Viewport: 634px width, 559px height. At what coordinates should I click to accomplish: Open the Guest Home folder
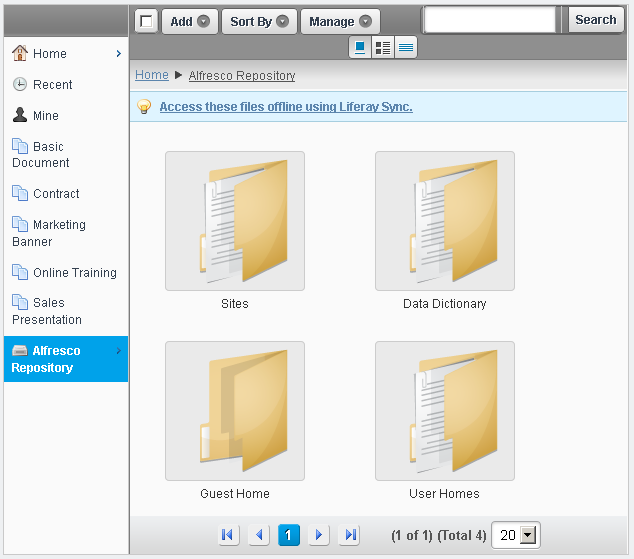(x=235, y=411)
